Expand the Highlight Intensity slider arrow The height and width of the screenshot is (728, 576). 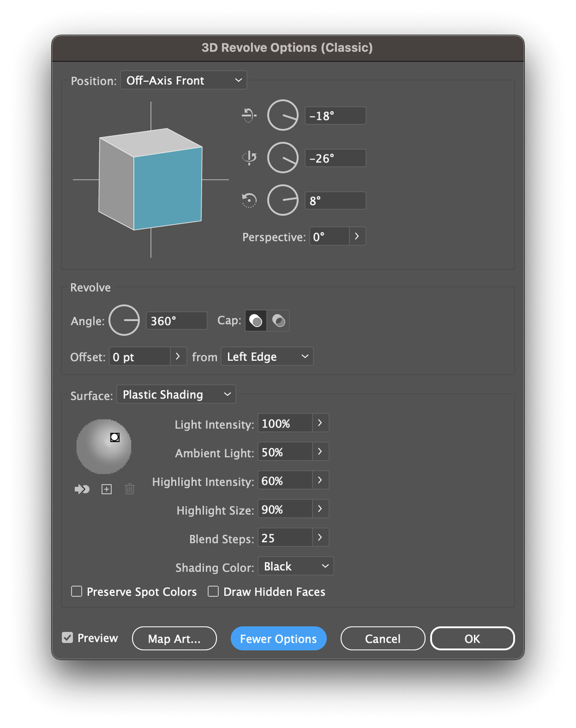pos(320,481)
